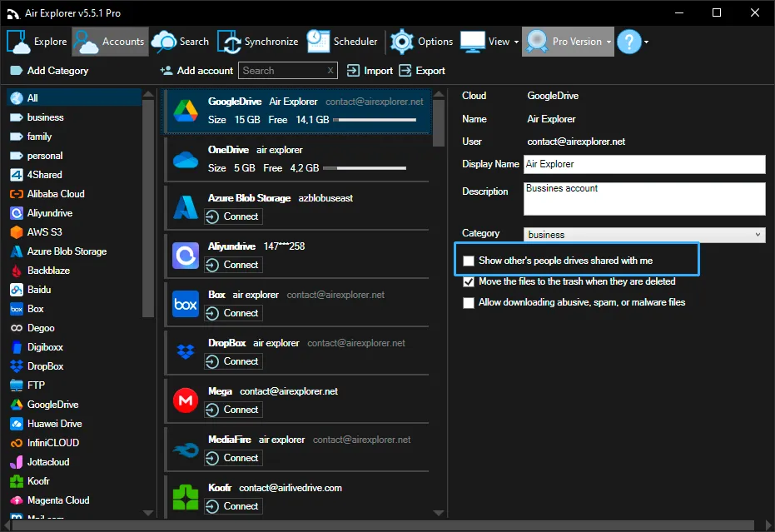
Task: Open the dropdown arrow next to Help icon
Action: point(647,42)
